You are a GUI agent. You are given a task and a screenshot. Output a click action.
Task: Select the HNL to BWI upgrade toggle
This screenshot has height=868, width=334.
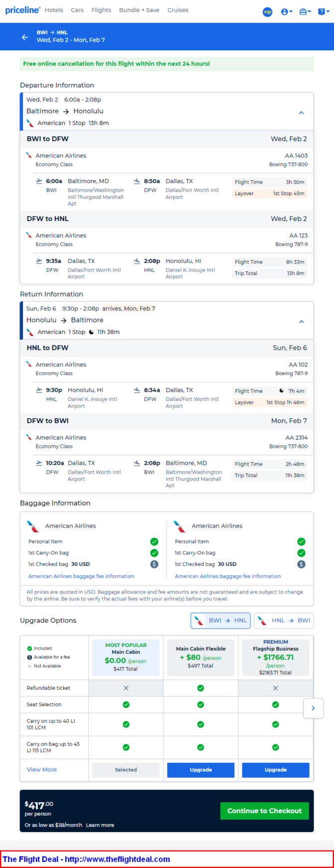click(284, 620)
